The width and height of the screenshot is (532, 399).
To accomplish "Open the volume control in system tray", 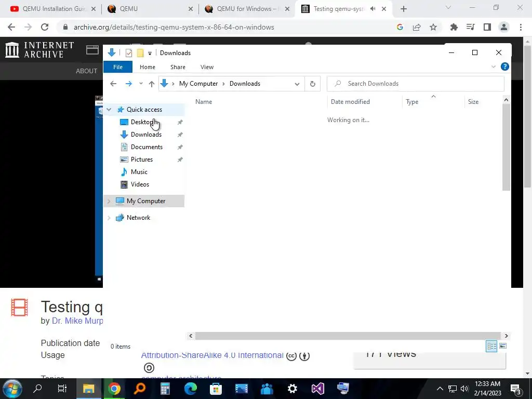I will [x=464, y=389].
